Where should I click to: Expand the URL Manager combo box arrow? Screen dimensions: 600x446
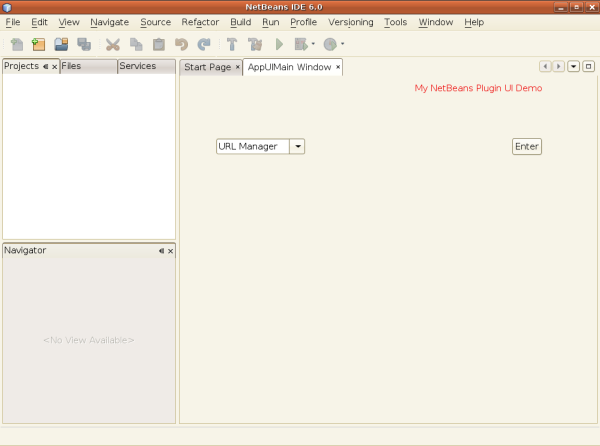point(297,146)
